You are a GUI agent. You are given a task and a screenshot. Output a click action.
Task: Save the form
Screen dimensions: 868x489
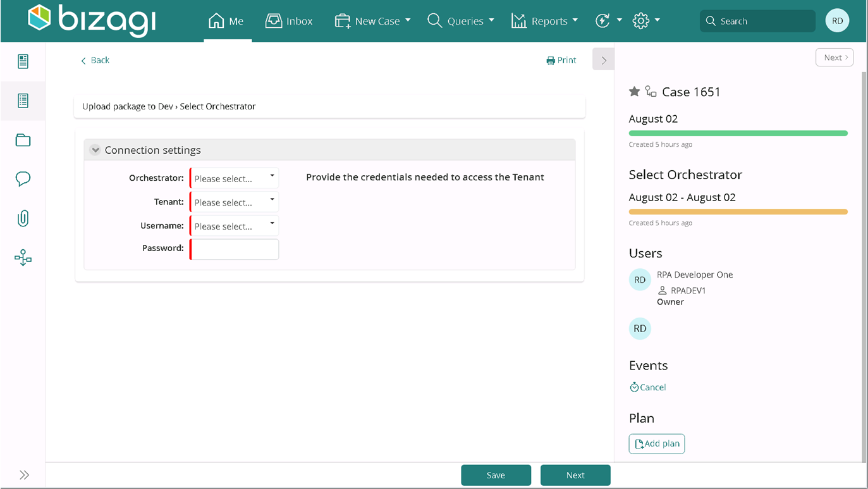coord(496,475)
